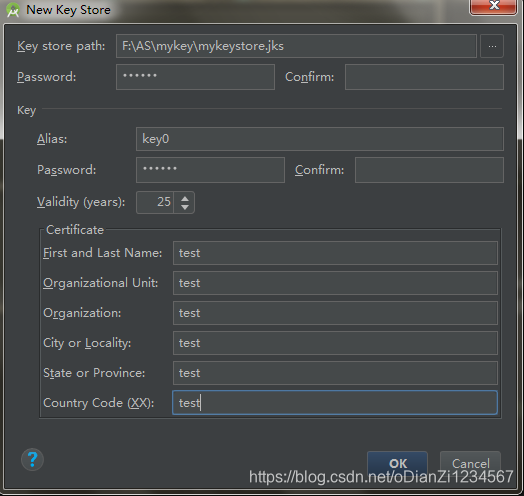Focus the Organization field
524x496 pixels.
click(335, 313)
